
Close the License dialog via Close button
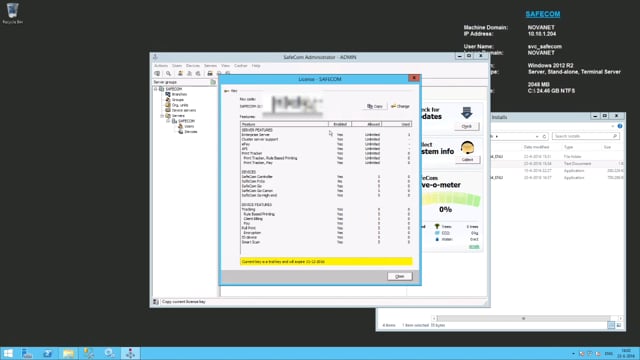coord(400,276)
